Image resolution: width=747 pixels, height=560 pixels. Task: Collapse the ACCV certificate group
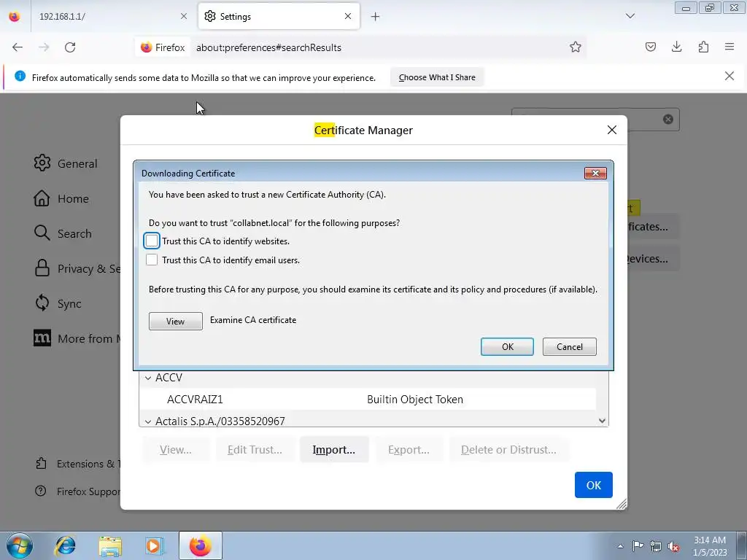tap(148, 378)
